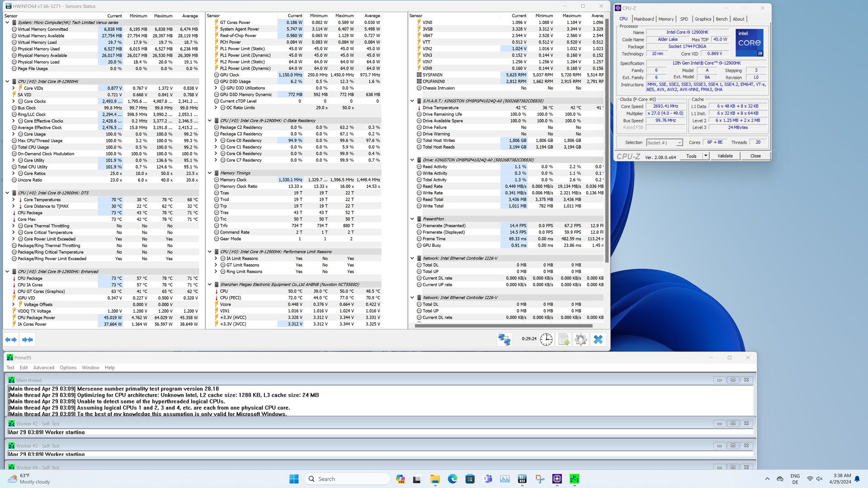Click the expand columns arrows icon in HWiNFO
Screen dimensions: 868x488
[x=11, y=339]
